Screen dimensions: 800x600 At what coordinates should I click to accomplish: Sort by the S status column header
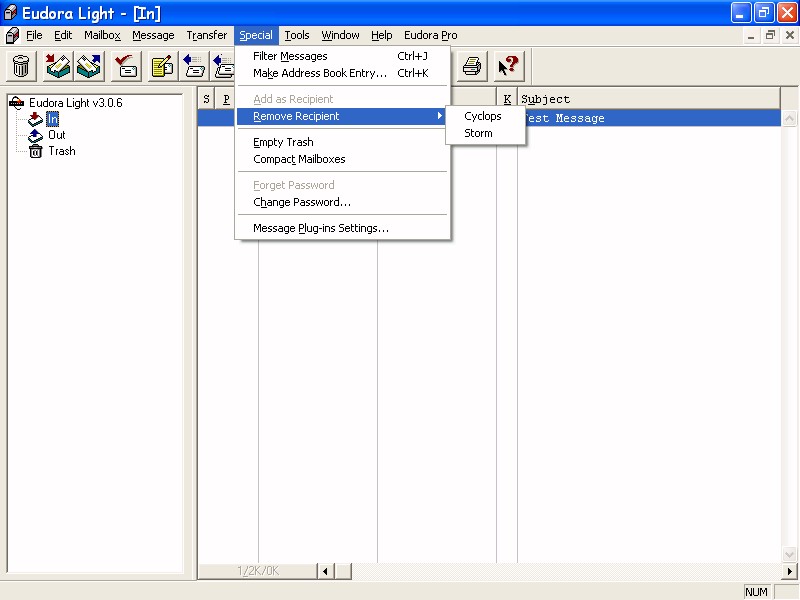click(x=206, y=99)
